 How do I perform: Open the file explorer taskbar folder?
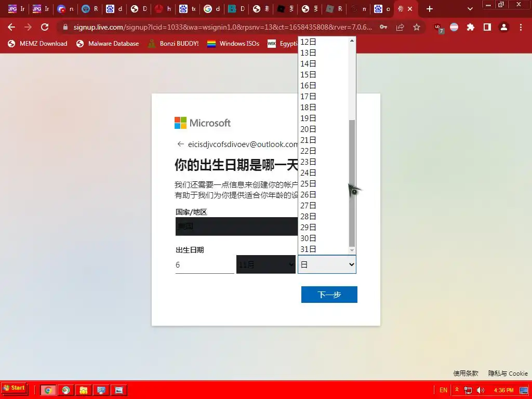tap(84, 390)
